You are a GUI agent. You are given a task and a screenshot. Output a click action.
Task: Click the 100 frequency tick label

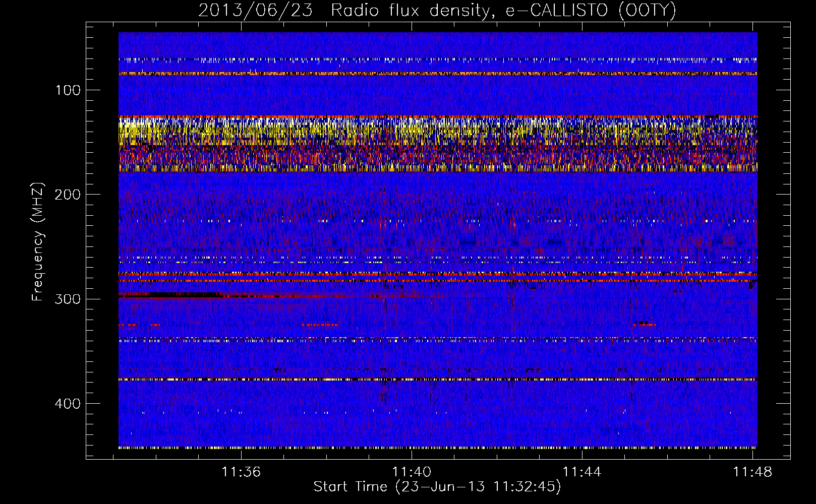tap(68, 90)
